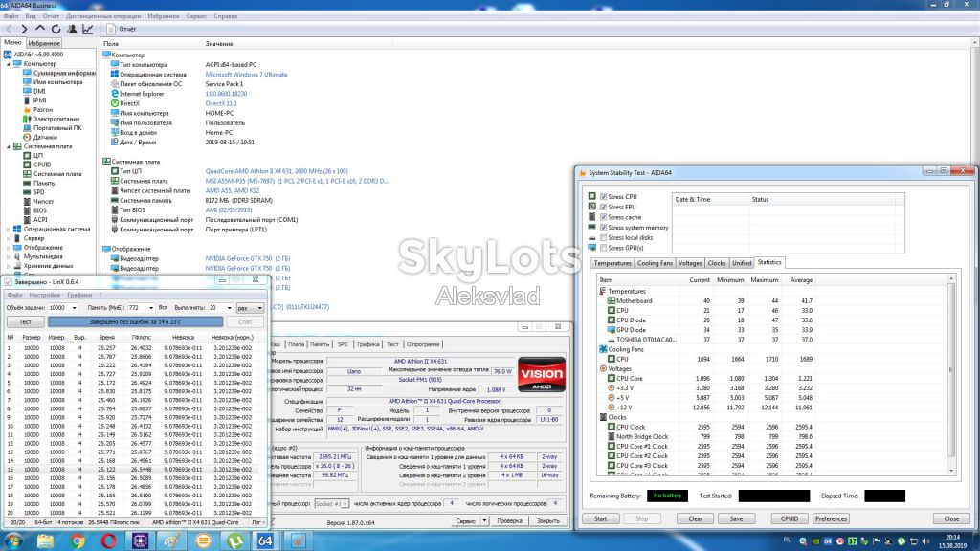Screen dimensions: 980x551
Task: Open the user icon in the AIDA64 toolbar
Action: pyautogui.click(x=72, y=29)
